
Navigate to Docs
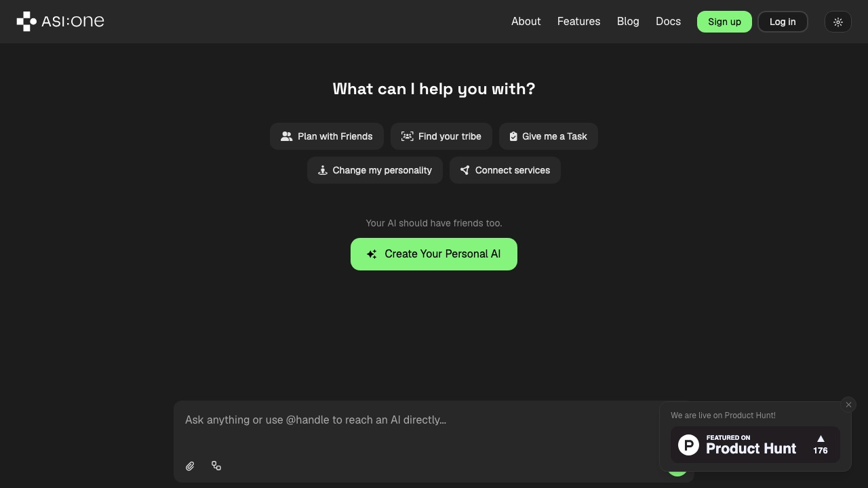pyautogui.click(x=668, y=22)
